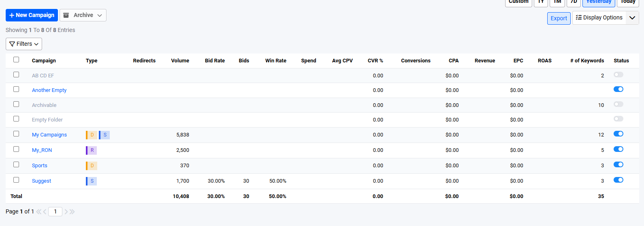Viewport: 644px width, 226px height.
Task: Select the Yesterday date range tab
Action: 598,2
